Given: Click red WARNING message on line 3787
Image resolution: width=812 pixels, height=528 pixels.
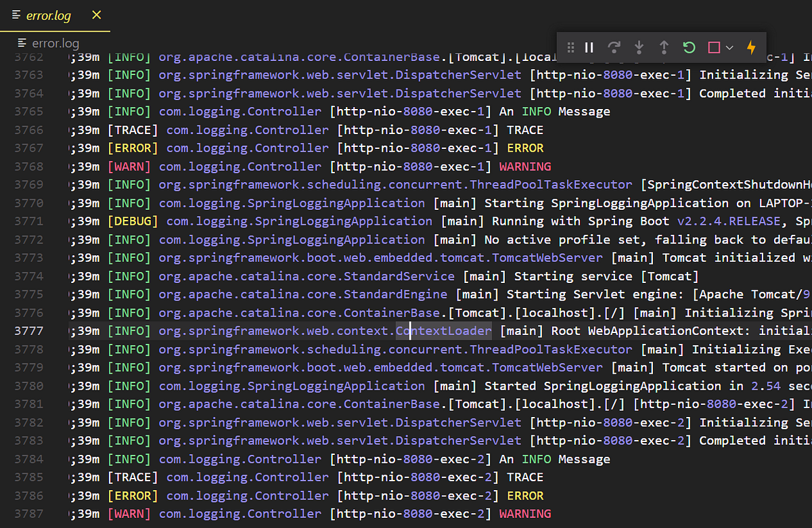Looking at the screenshot, I should pos(525,514).
